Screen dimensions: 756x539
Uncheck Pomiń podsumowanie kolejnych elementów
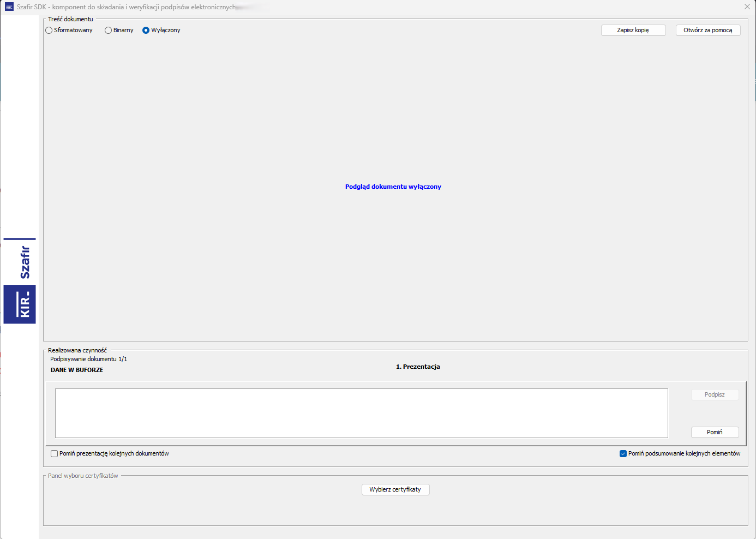pos(623,454)
